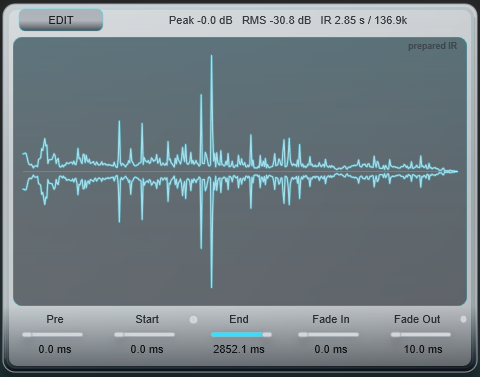Toggle the round link dot beside End
The width and height of the screenshot is (480, 377).
click(x=193, y=320)
